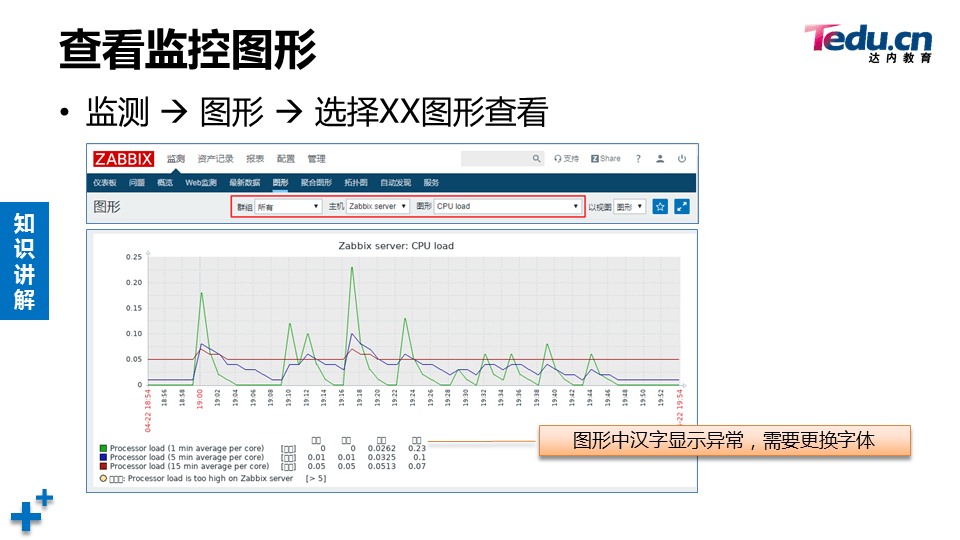Open the Support headset link
960x540 pixels.
566,159
